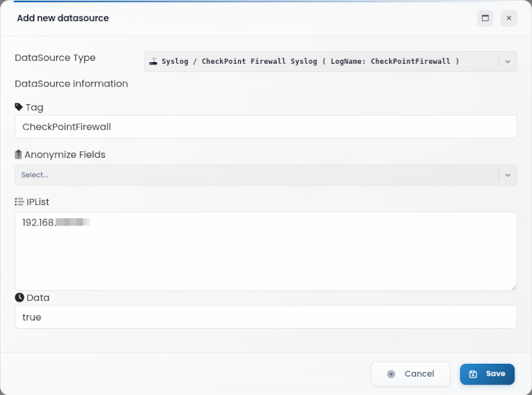532x395 pixels.
Task: Click the Anonymize Fields label text
Action: click(65, 155)
